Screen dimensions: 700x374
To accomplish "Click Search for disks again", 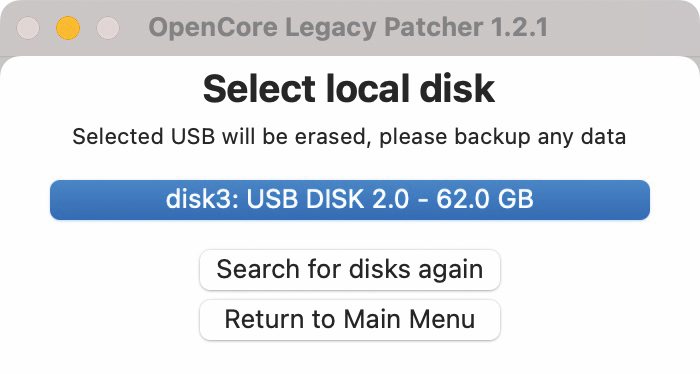I will [350, 270].
